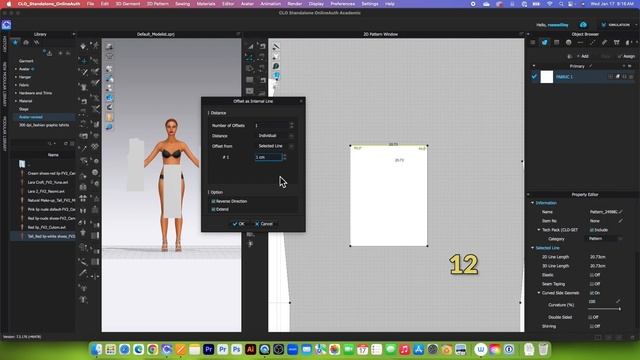Collapse the Information section in Property Editor
640x360 pixels.
pos(532,203)
